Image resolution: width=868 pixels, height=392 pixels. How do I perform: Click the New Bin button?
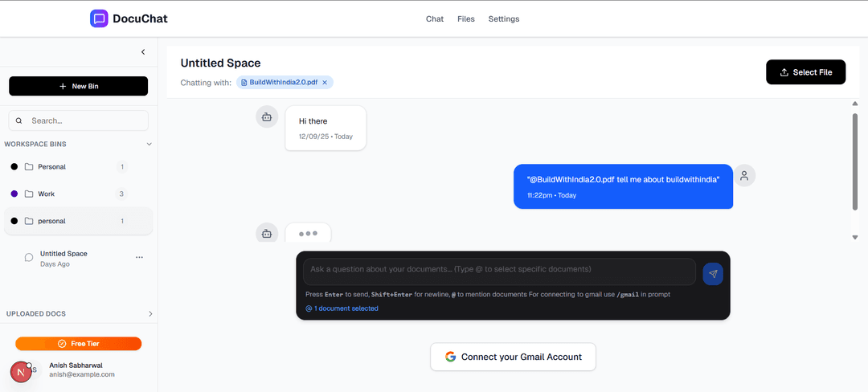tap(79, 86)
